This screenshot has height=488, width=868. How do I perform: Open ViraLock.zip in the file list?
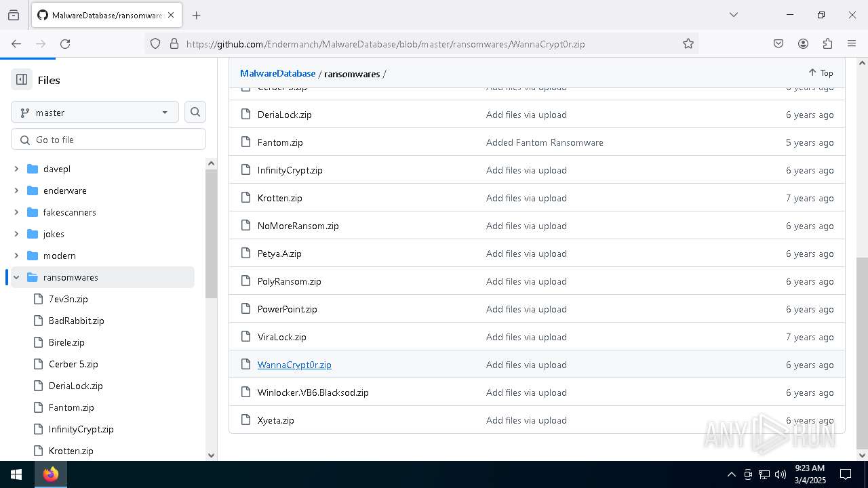(x=282, y=337)
